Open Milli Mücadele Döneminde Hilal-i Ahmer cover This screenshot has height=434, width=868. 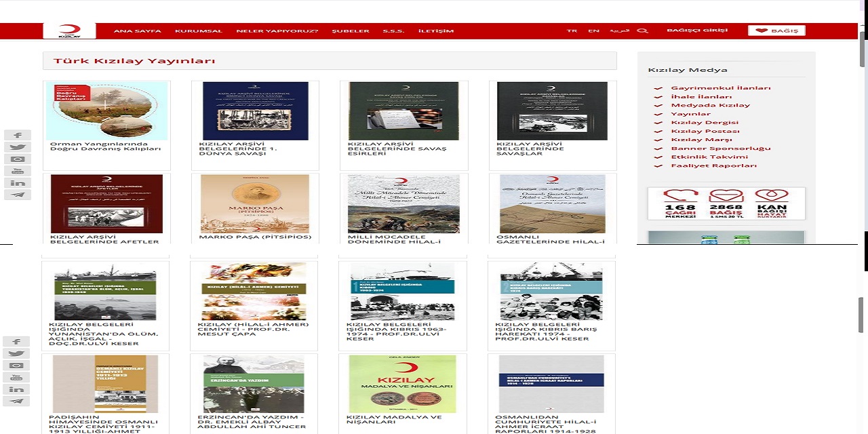click(403, 204)
